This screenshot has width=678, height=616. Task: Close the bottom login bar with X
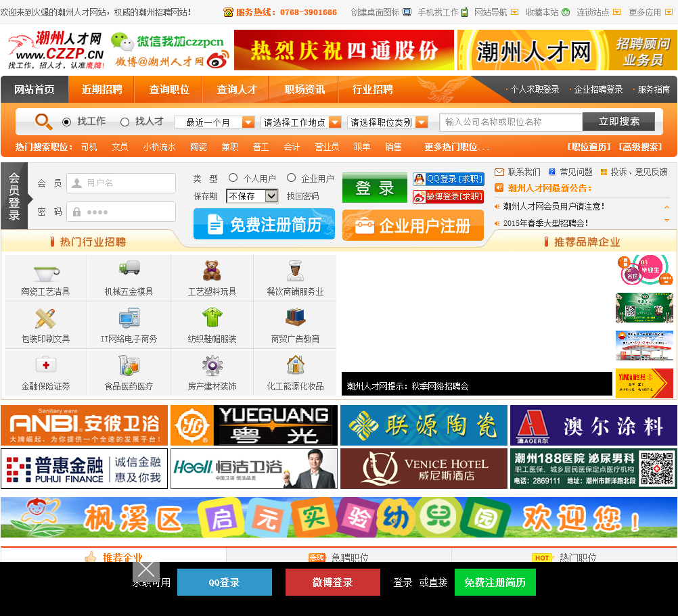pyautogui.click(x=146, y=571)
